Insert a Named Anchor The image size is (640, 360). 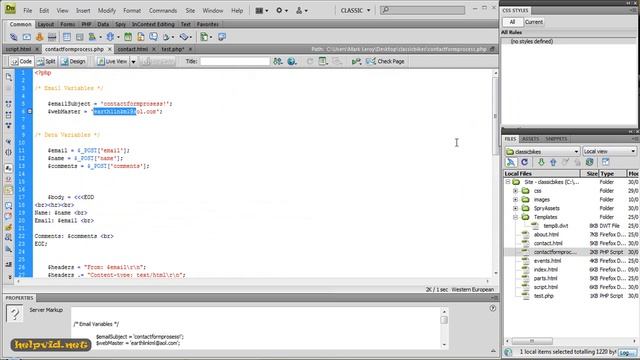click(40, 37)
